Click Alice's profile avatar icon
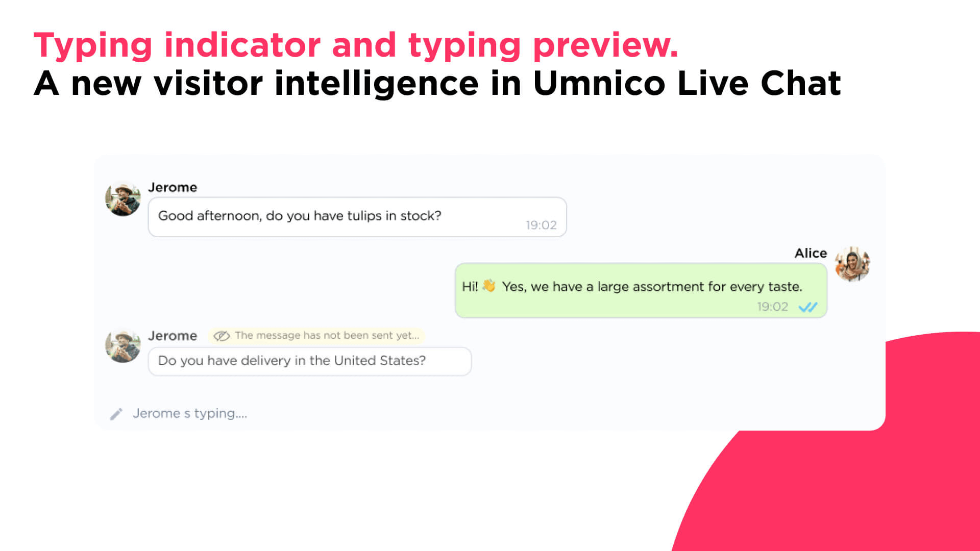 pos(852,265)
